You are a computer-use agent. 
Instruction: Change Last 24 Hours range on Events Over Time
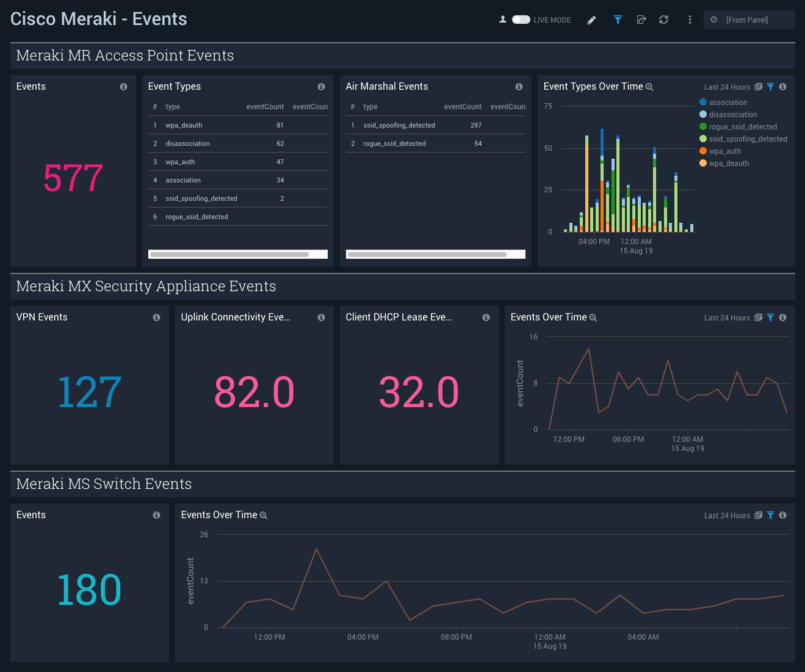pos(727,317)
